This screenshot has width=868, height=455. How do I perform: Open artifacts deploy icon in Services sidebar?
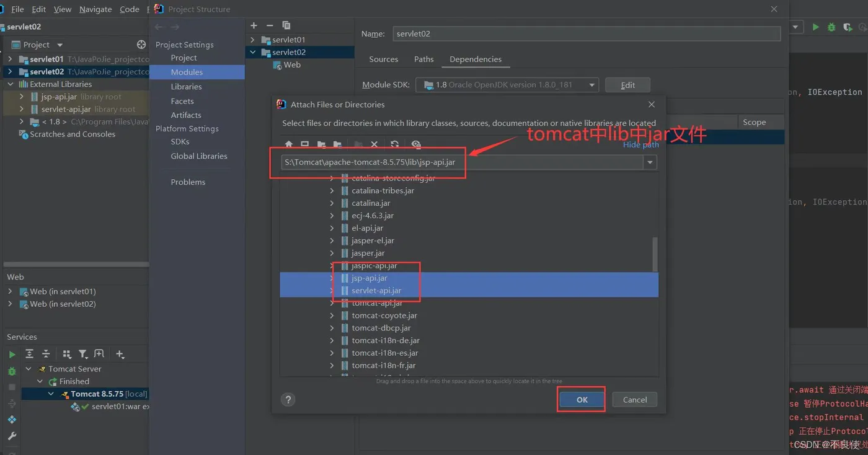click(12, 420)
